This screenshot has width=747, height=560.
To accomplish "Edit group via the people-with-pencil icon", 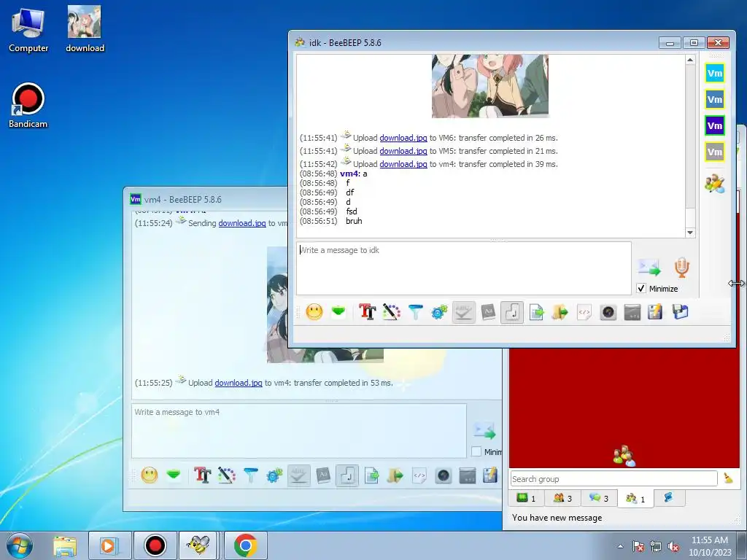I will click(715, 183).
